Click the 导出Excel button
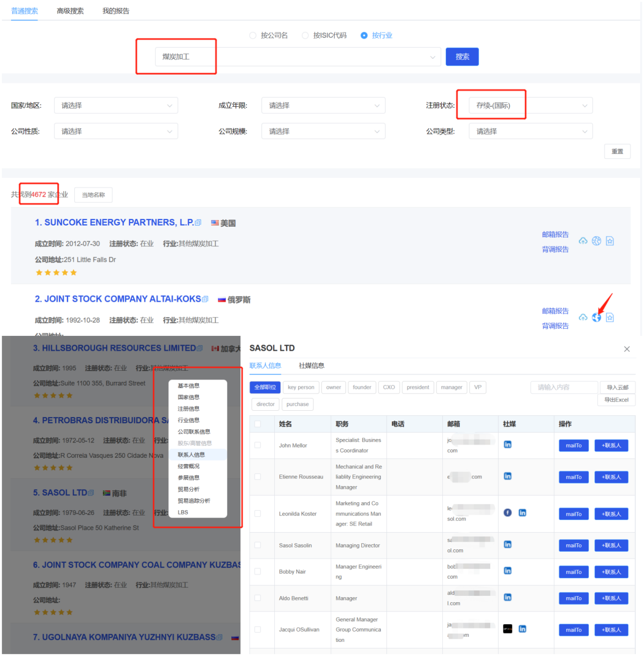This screenshot has width=644, height=656. pyautogui.click(x=616, y=400)
